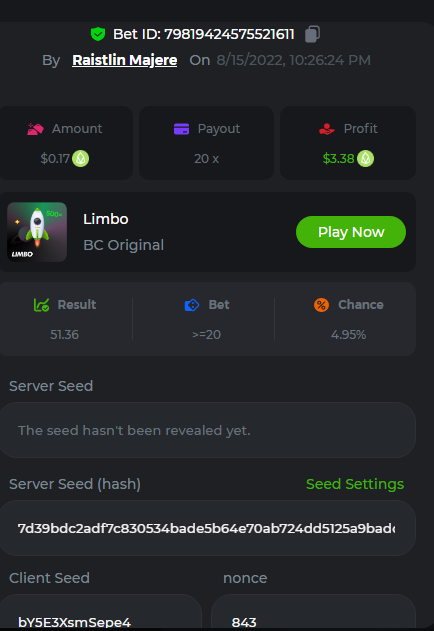Click the Play Now button
434x631 pixels.
coord(351,232)
